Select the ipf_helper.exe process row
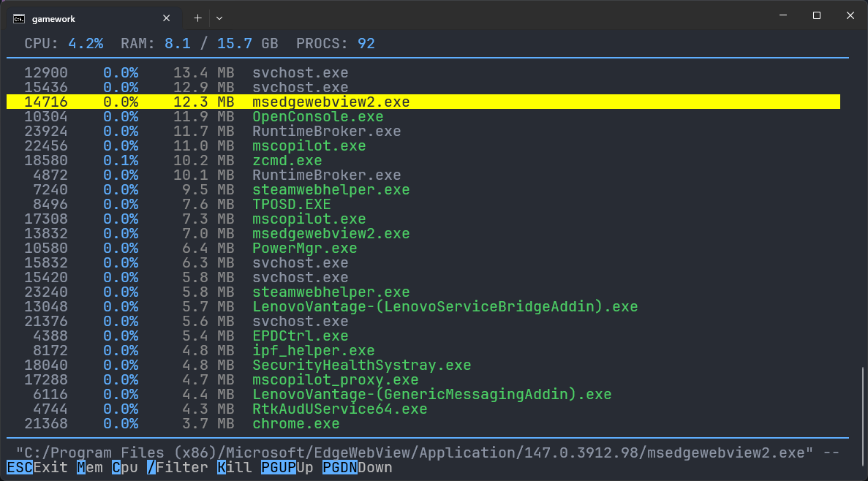 (x=423, y=350)
